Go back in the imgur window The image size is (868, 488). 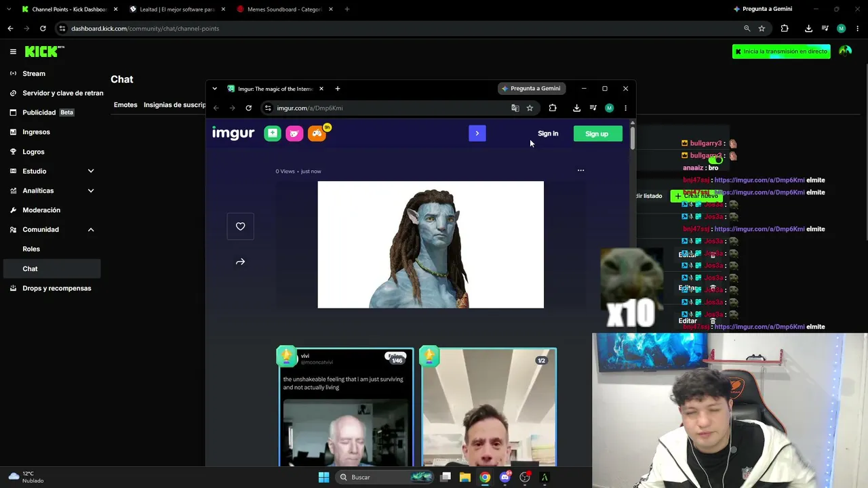coord(216,108)
